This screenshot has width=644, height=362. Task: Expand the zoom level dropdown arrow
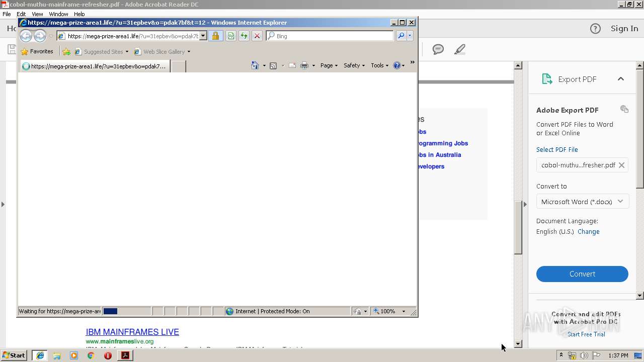point(404,311)
